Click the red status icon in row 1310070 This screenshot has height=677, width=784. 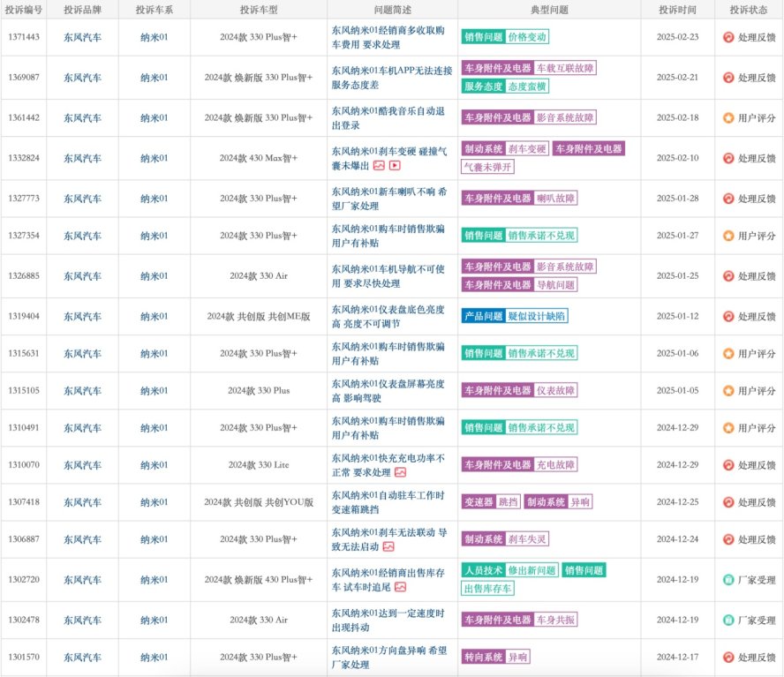pyautogui.click(x=728, y=465)
